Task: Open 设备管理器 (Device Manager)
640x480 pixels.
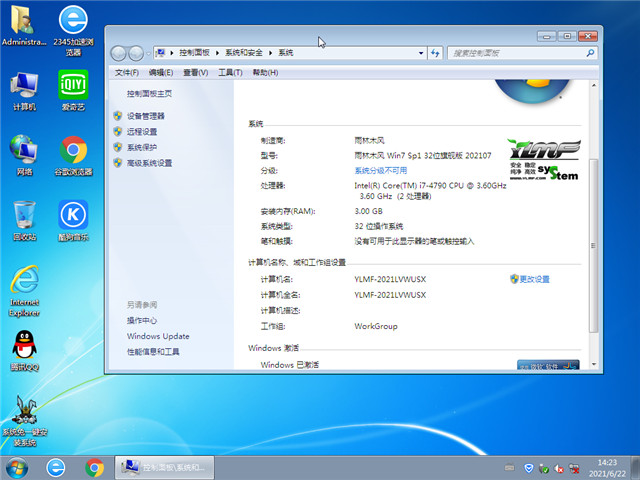Action: point(145,116)
